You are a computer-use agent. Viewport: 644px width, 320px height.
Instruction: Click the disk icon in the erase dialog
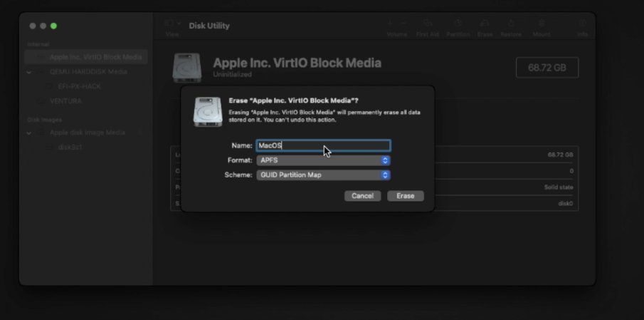[208, 111]
